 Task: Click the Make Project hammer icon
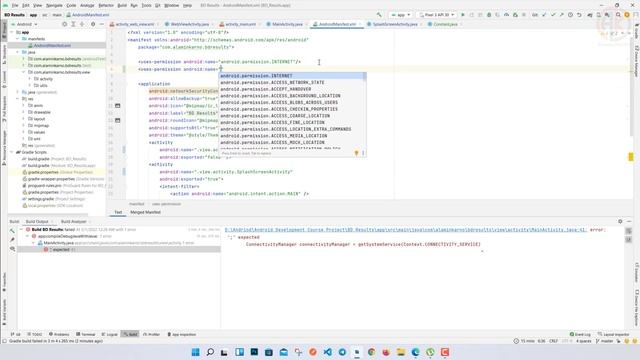[379, 15]
